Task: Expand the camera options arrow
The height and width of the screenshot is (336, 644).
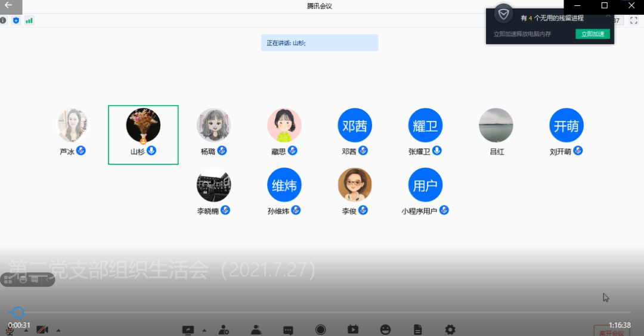Action: [58, 330]
